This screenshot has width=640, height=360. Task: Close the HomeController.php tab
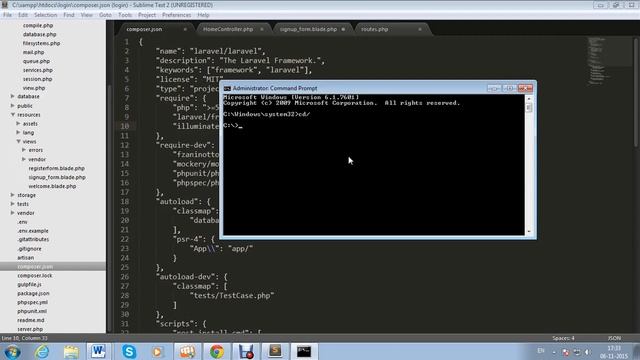(x=262, y=29)
